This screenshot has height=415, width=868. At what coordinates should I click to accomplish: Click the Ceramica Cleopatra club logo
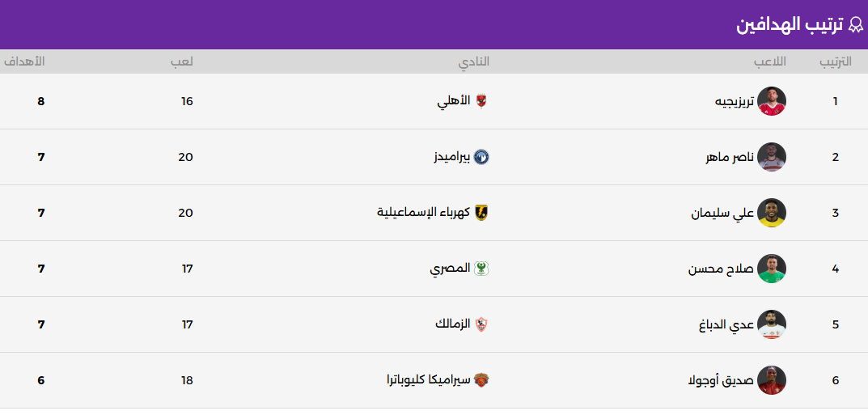pyautogui.click(x=481, y=380)
